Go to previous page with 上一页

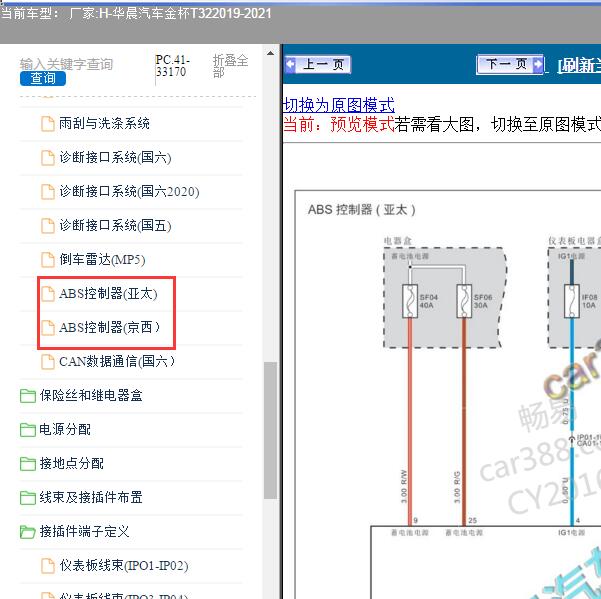click(x=318, y=64)
